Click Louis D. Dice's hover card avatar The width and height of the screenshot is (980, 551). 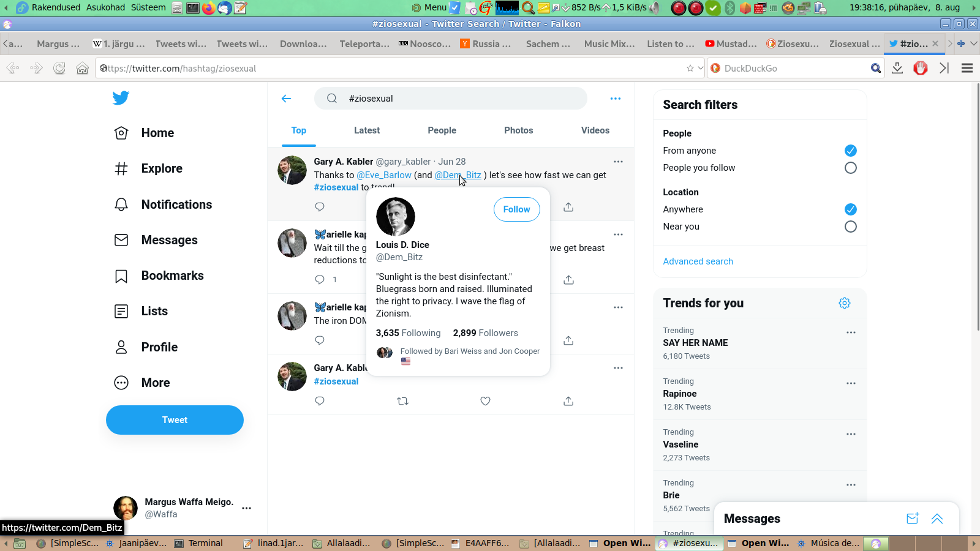pos(396,217)
